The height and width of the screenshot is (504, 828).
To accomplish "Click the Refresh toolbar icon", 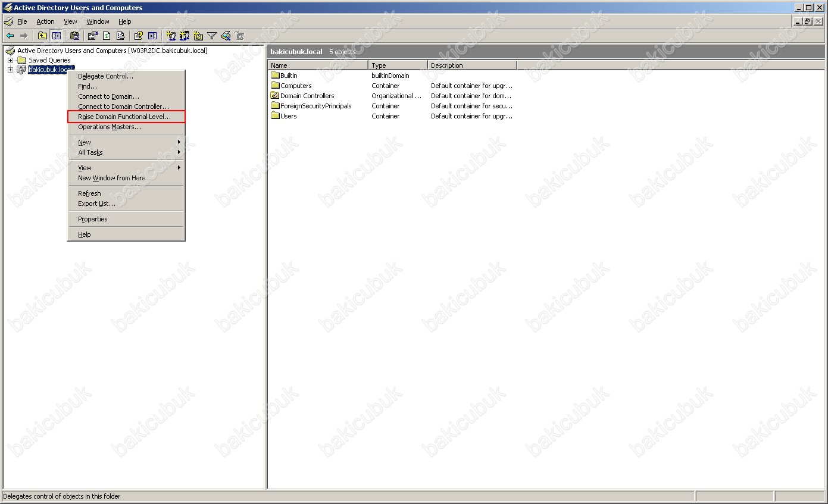I will click(x=107, y=36).
